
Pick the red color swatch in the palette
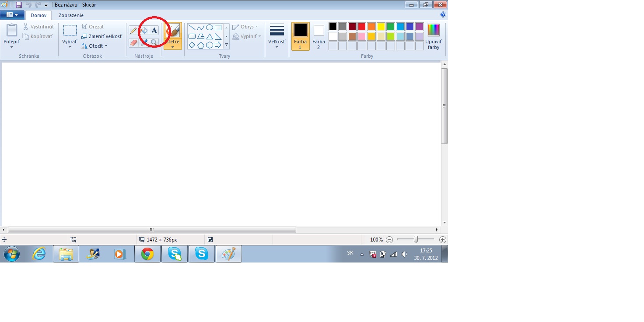(x=362, y=27)
